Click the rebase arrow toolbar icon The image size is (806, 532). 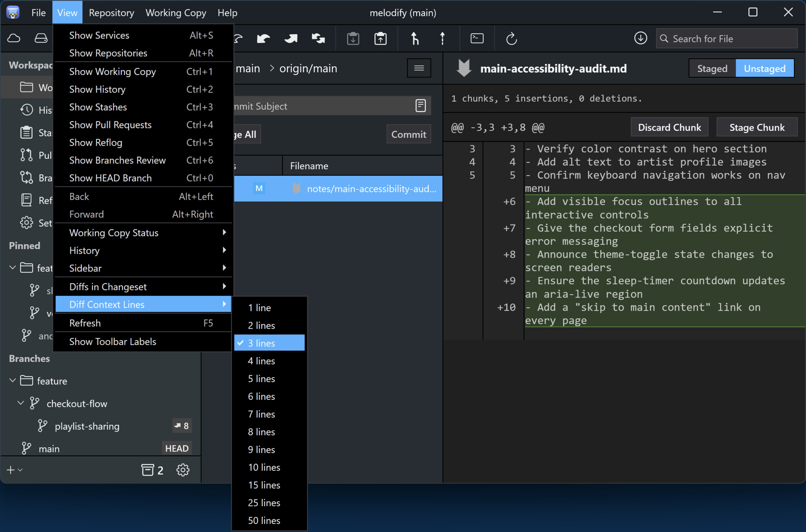coord(442,39)
